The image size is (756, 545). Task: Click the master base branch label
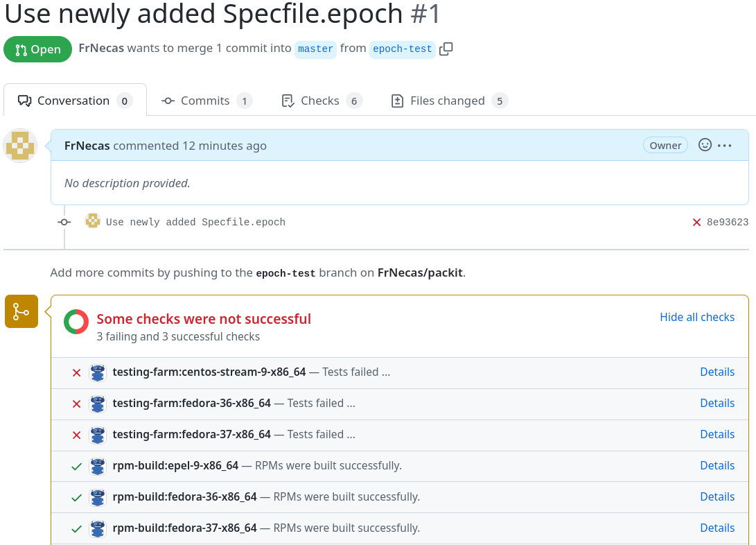(316, 49)
